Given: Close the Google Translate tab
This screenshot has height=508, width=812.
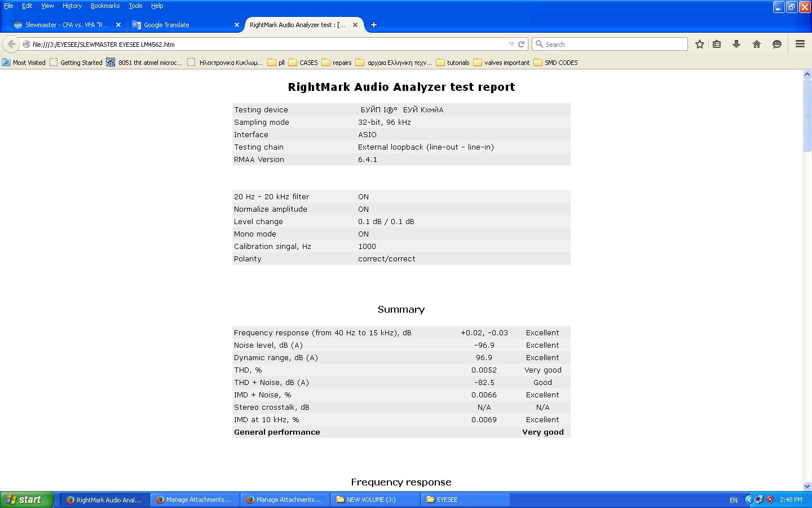Looking at the screenshot, I should (x=237, y=25).
